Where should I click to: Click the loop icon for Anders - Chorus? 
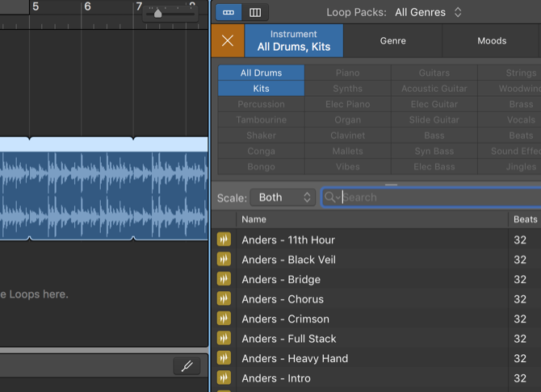pos(224,299)
